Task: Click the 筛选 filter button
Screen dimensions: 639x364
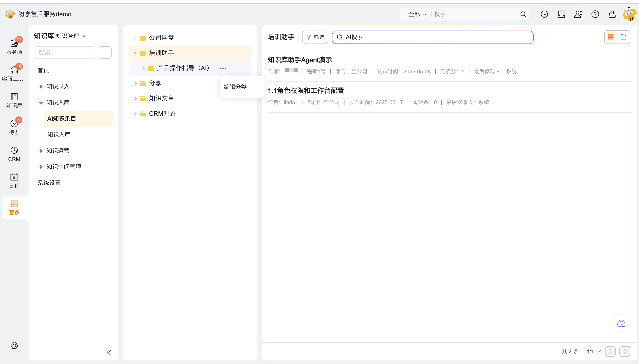Action: tap(315, 37)
